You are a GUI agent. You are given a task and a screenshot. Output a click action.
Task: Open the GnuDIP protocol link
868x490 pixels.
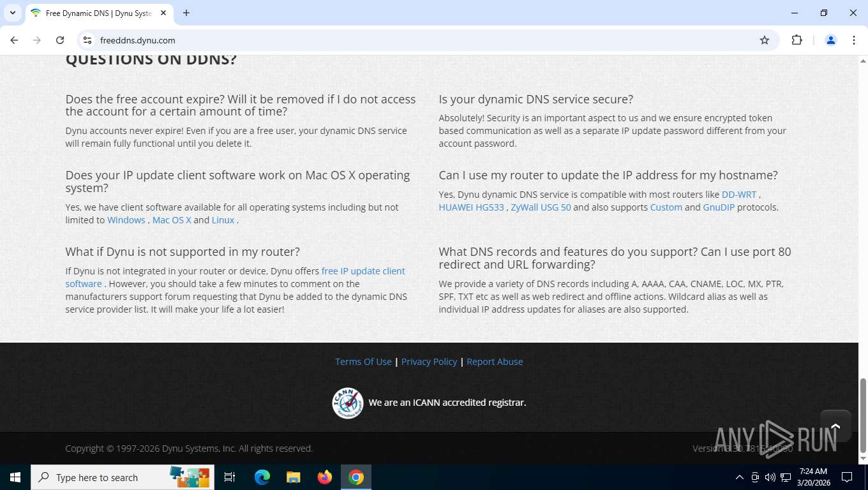719,207
